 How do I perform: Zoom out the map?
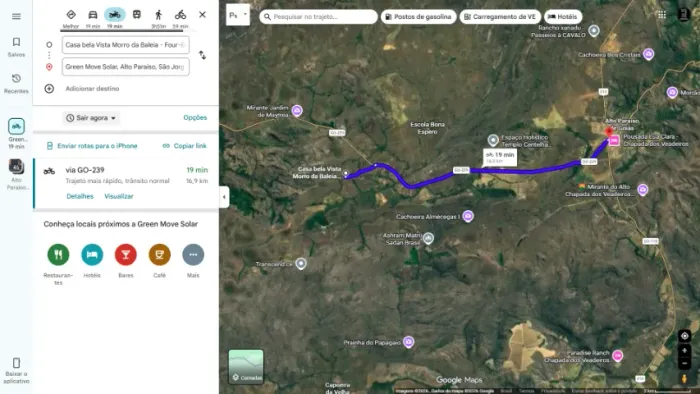(x=684, y=364)
